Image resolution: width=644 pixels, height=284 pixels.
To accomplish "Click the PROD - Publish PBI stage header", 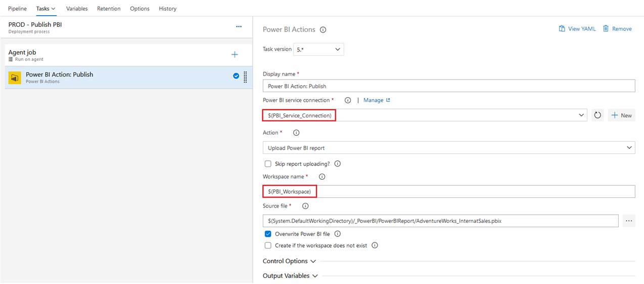I will pyautogui.click(x=126, y=27).
